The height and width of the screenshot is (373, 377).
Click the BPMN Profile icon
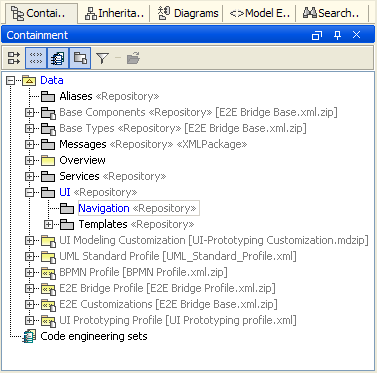click(x=48, y=273)
